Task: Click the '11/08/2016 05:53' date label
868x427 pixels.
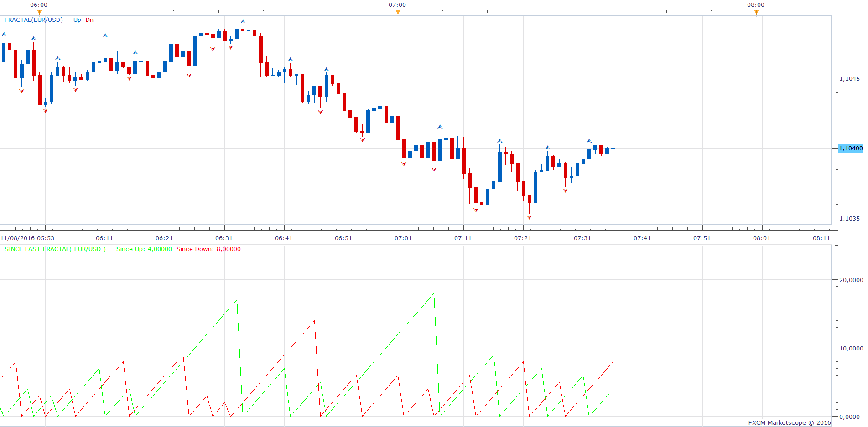Action: 27,238
